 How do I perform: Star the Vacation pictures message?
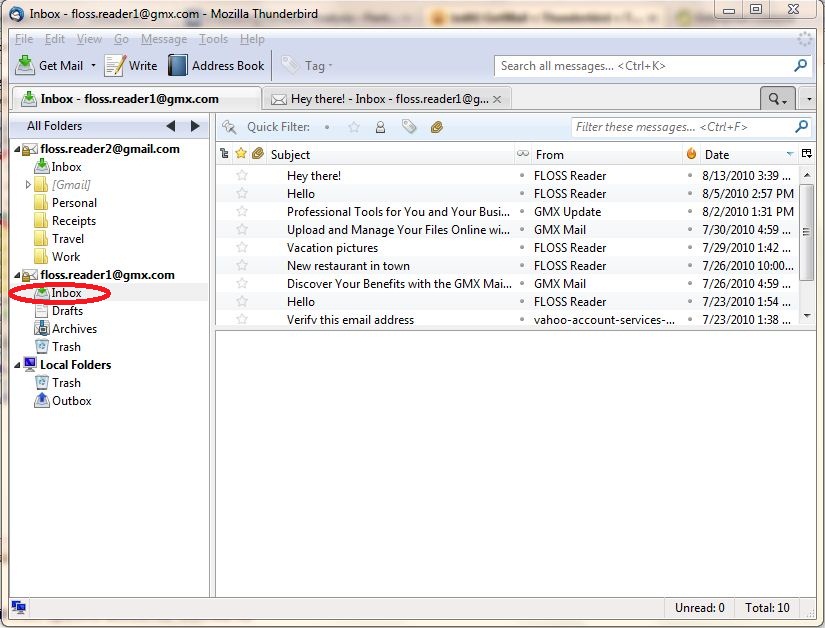coord(240,247)
